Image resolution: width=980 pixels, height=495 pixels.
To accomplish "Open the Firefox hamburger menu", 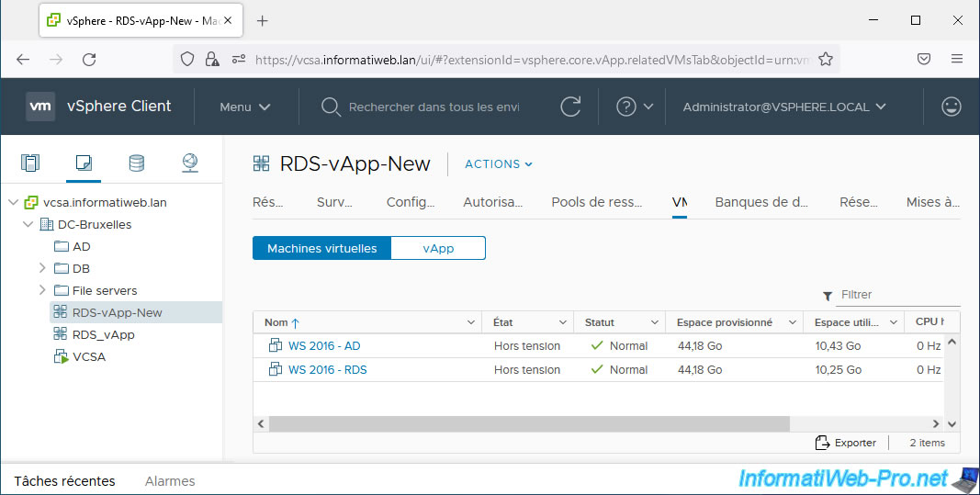I will pyautogui.click(x=957, y=60).
